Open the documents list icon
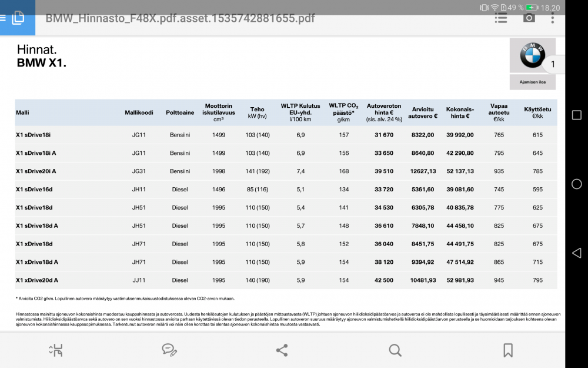Viewport: 588px width, 368px height. click(18, 18)
